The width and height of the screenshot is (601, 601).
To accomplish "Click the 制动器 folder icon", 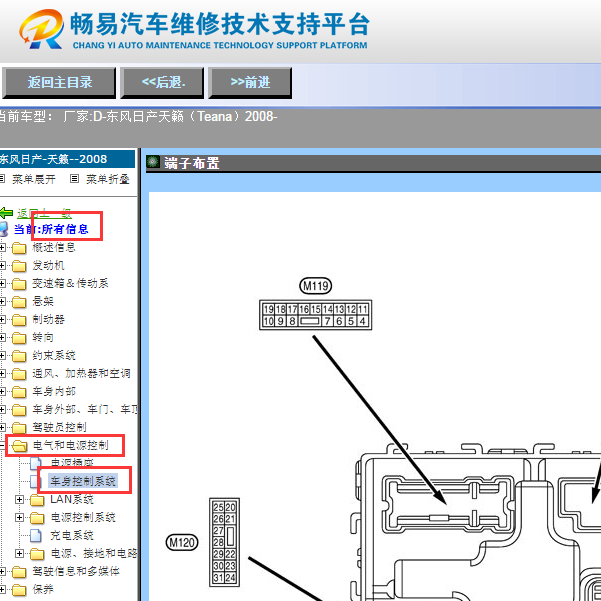I will coord(19,320).
